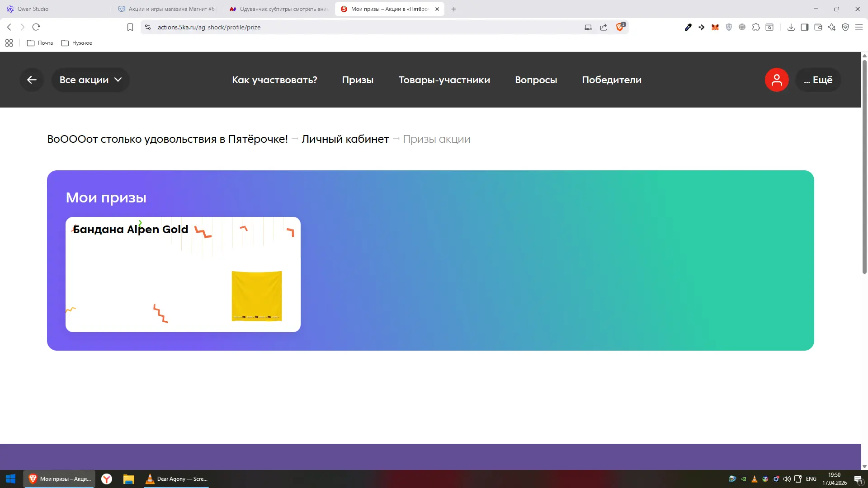Open the Победители menu item
868x488 pixels.
pyautogui.click(x=612, y=80)
